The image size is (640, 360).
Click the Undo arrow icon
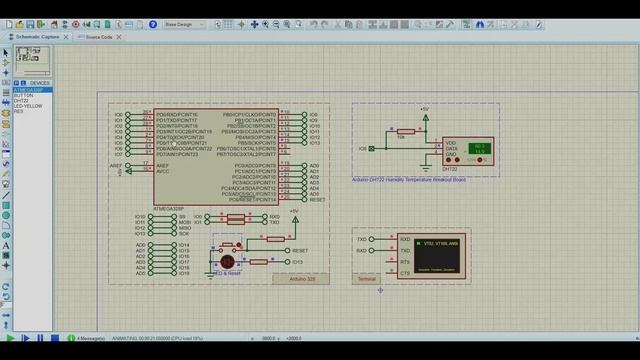click(x=313, y=24)
